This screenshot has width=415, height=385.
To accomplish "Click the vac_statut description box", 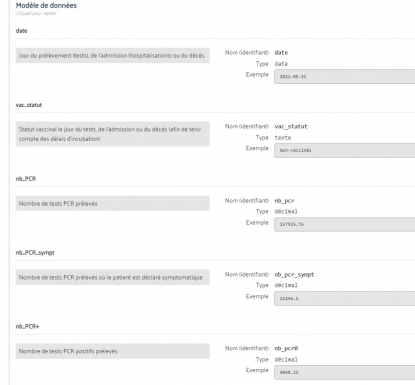I will pos(113,134).
